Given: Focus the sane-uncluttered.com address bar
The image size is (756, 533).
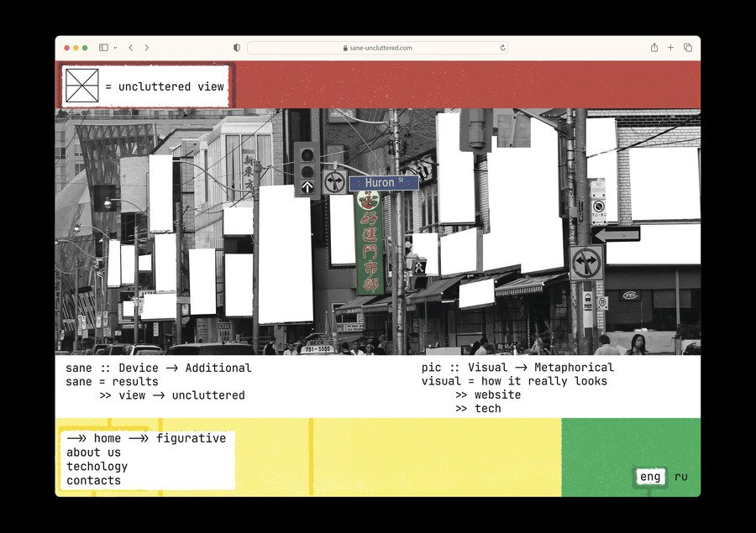Looking at the screenshot, I should 377,48.
